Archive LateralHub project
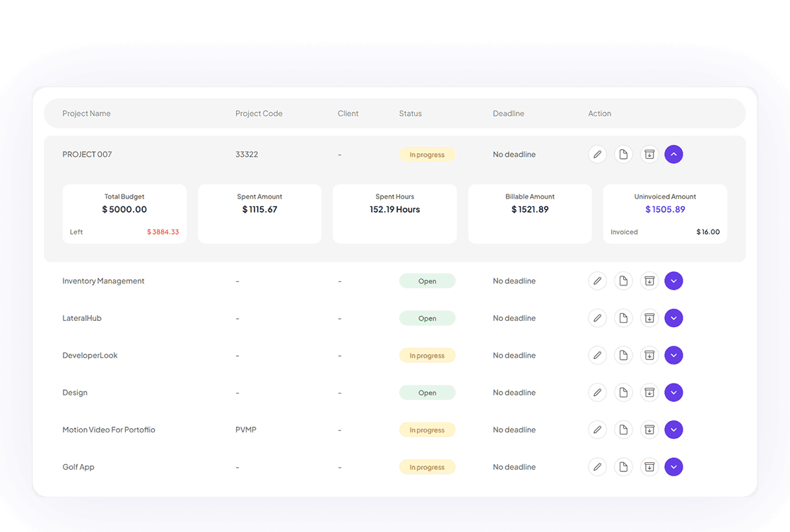This screenshot has width=790, height=532. [649, 318]
